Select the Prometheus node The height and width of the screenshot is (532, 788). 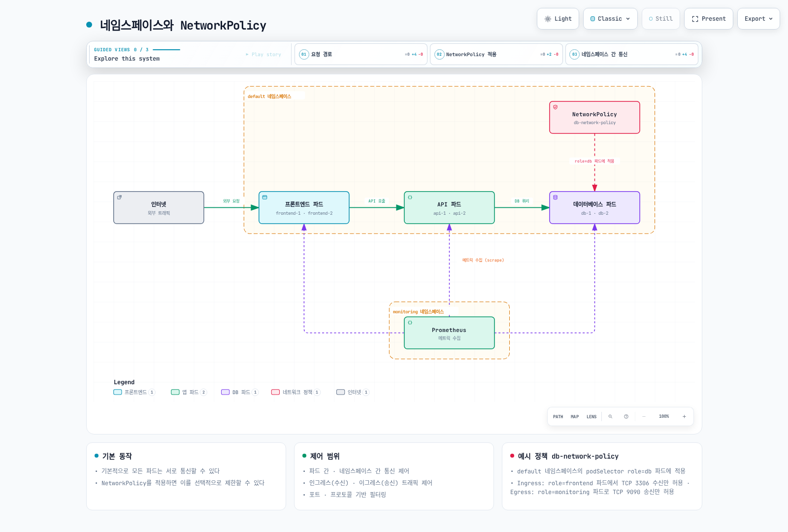[449, 333]
